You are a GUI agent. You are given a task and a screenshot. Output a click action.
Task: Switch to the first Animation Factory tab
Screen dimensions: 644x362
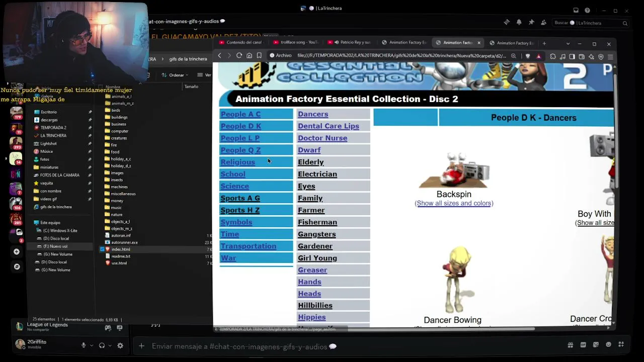tap(404, 43)
